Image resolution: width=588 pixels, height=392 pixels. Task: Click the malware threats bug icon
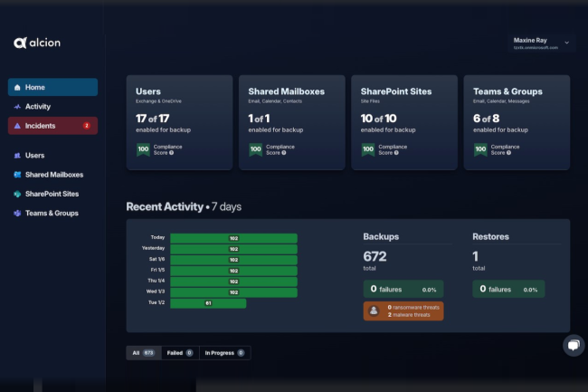tap(372, 311)
